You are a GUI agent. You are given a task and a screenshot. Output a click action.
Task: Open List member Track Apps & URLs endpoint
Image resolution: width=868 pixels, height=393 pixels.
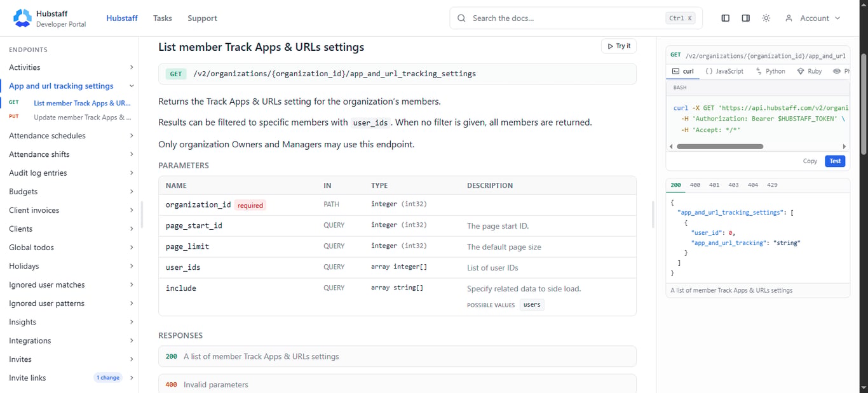[70, 103]
